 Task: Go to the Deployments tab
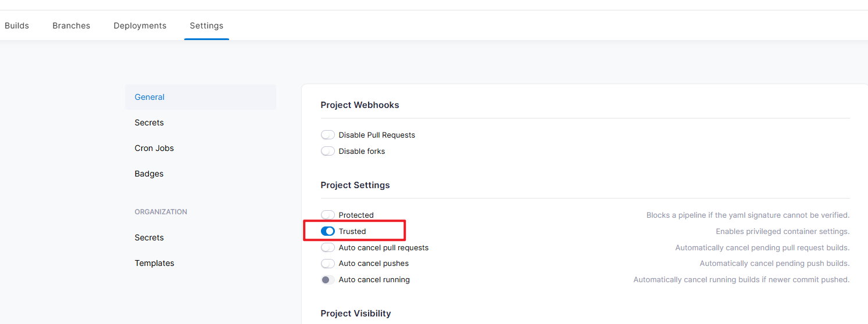[x=140, y=26]
